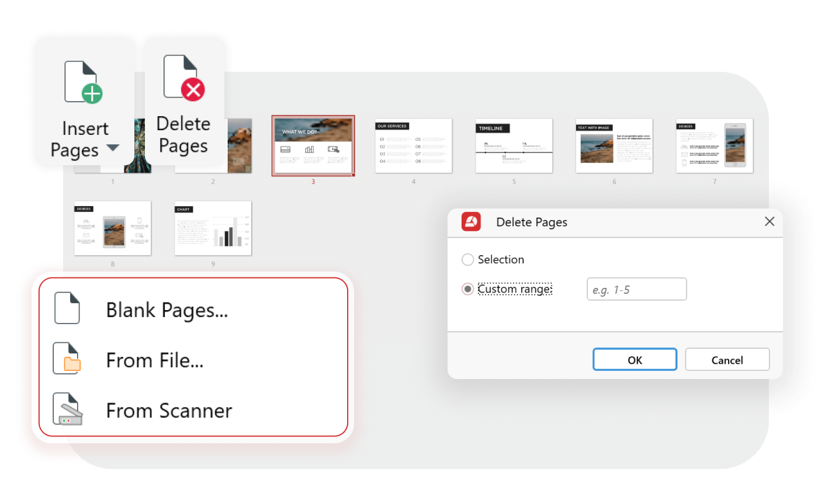Click the Blank Pages page icon
This screenshot has width=818, height=504.
pyautogui.click(x=67, y=308)
